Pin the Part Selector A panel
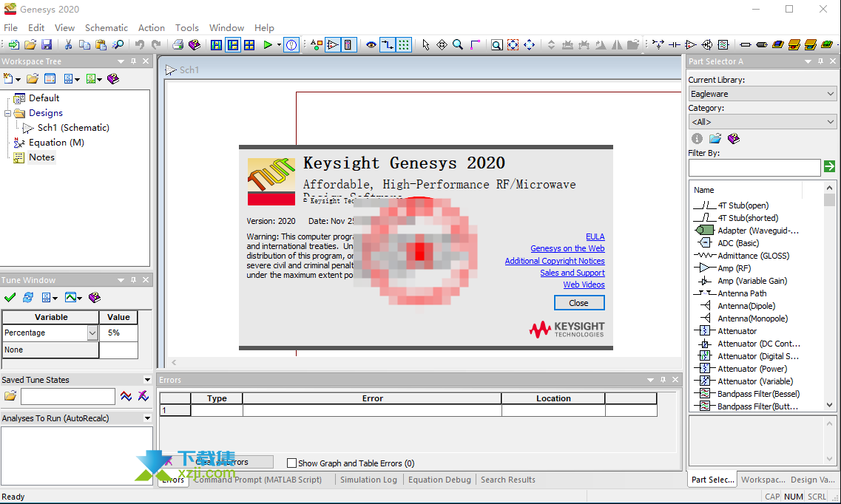The height and width of the screenshot is (504, 841). (x=820, y=61)
